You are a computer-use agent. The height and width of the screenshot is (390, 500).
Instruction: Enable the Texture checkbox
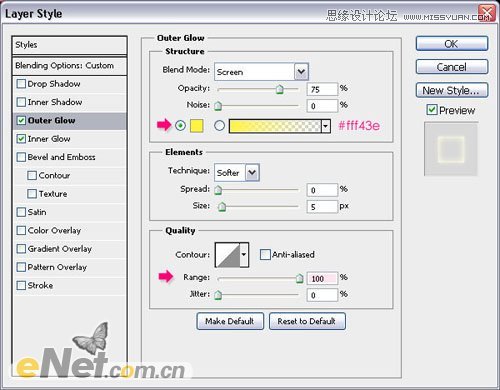click(x=32, y=194)
